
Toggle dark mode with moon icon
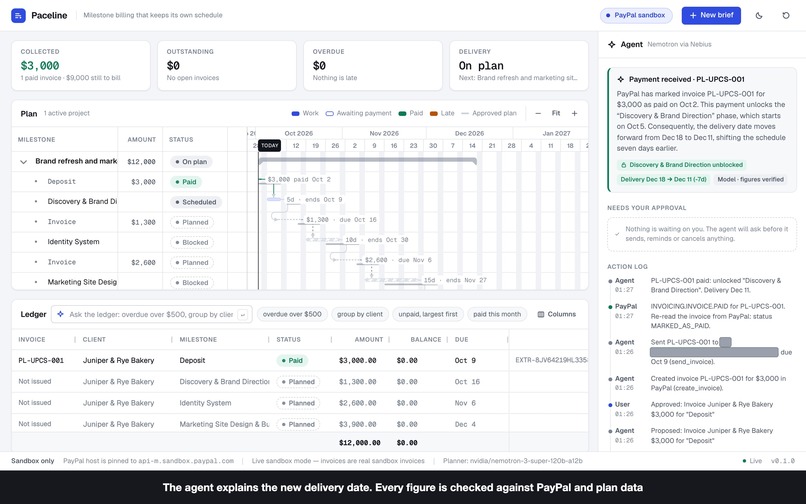point(759,15)
